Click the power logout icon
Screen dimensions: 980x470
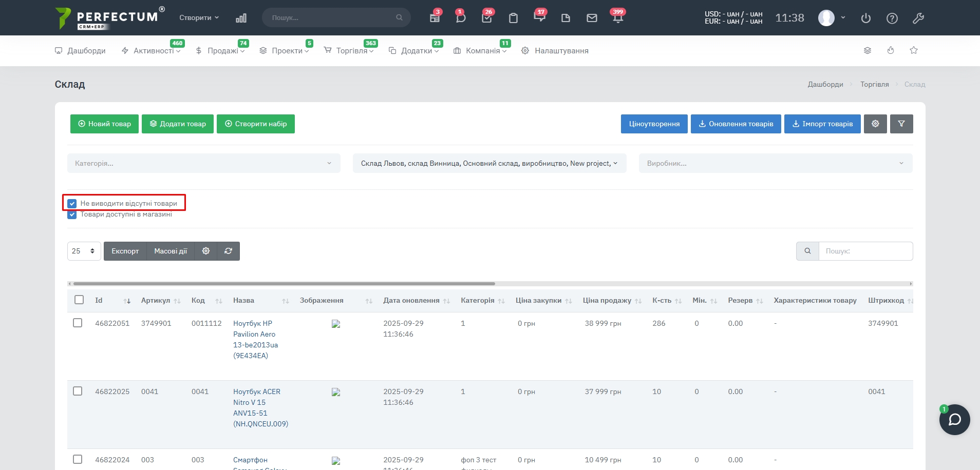pyautogui.click(x=866, y=18)
